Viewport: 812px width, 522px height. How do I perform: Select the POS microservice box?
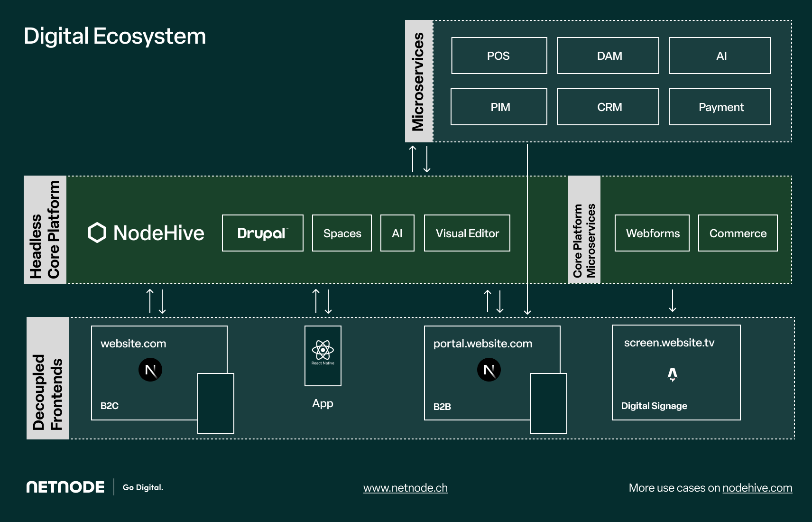[x=499, y=56]
